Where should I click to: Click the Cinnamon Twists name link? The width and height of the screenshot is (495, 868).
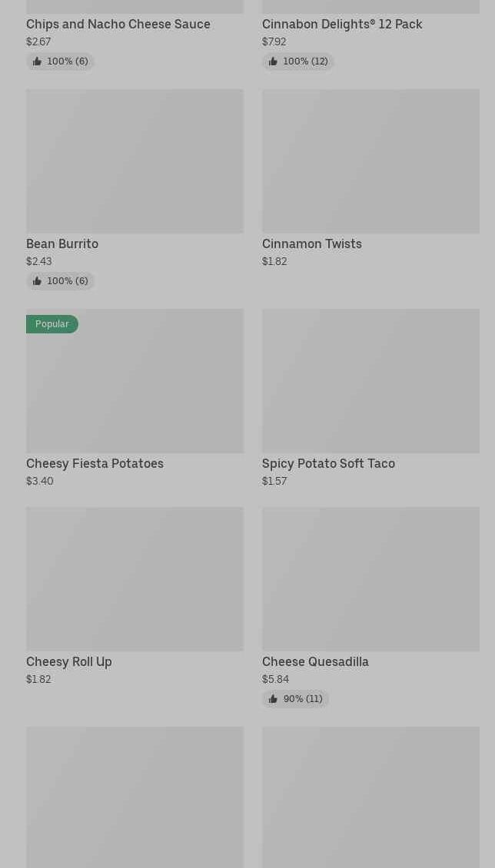click(x=312, y=244)
